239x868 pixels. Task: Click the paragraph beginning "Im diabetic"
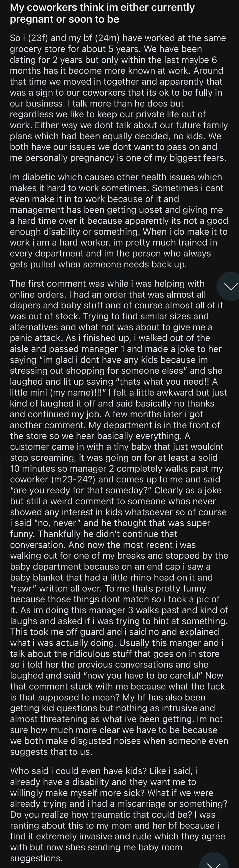pyautogui.click(x=118, y=219)
